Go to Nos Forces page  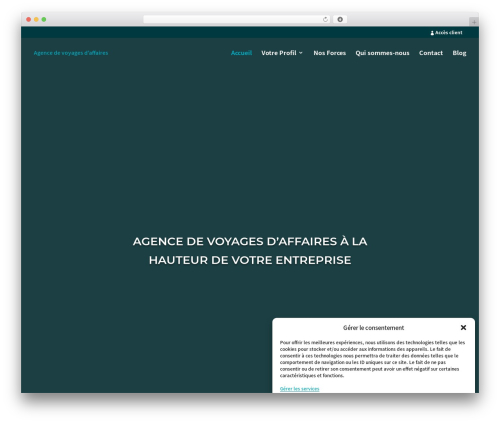(x=329, y=53)
